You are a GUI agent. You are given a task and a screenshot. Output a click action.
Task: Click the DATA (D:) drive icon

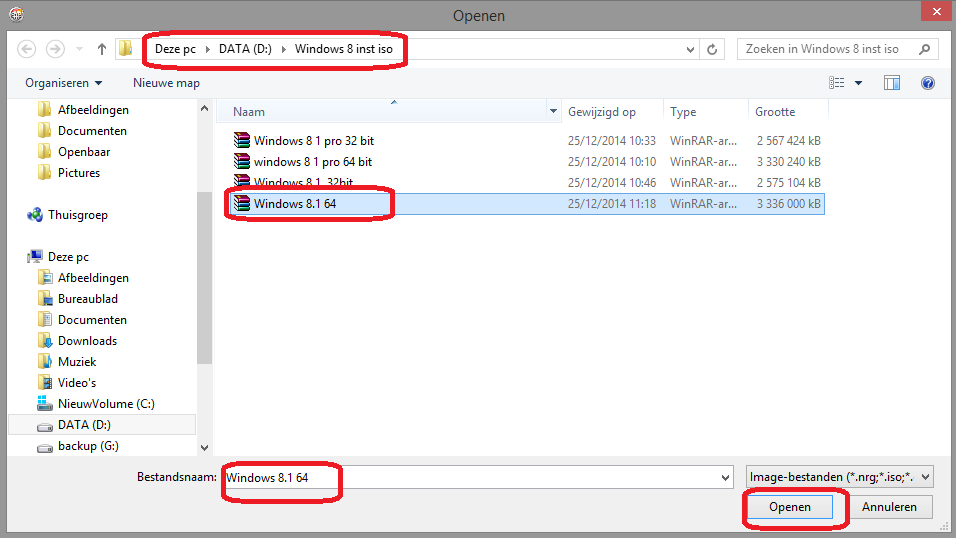pyautogui.click(x=45, y=426)
